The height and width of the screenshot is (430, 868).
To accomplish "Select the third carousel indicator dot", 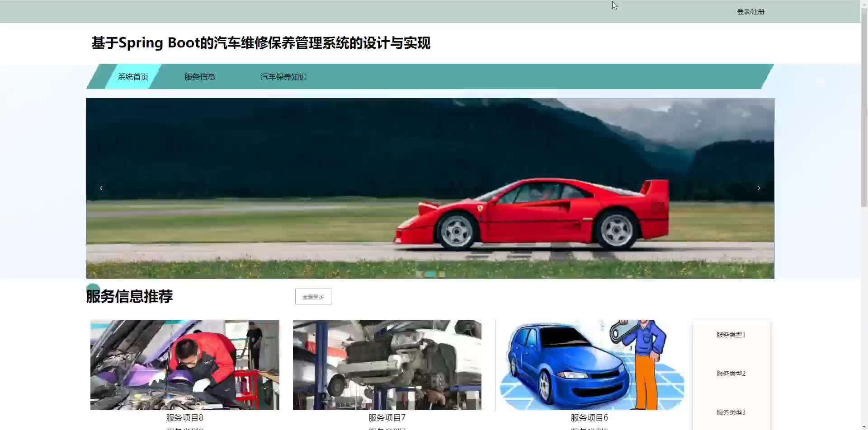I will pyautogui.click(x=442, y=274).
